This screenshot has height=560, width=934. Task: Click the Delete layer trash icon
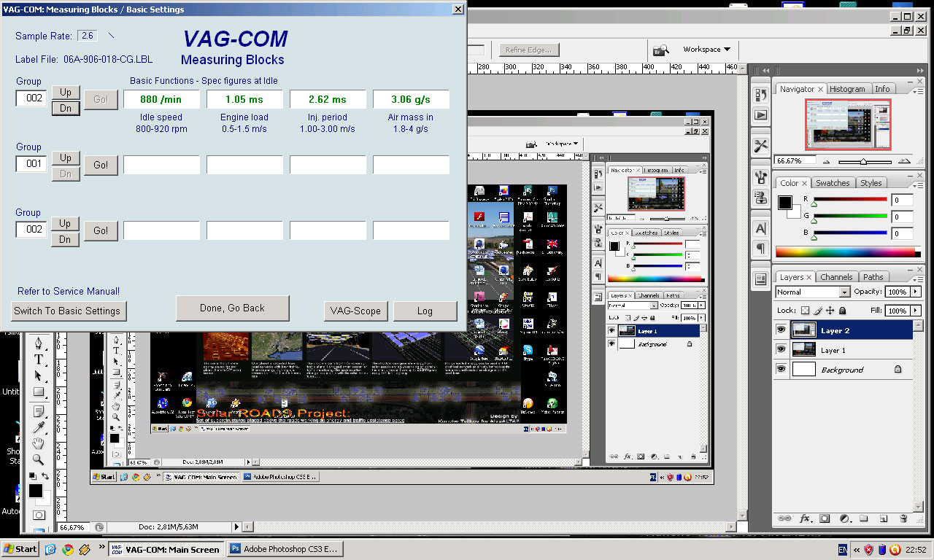903,518
